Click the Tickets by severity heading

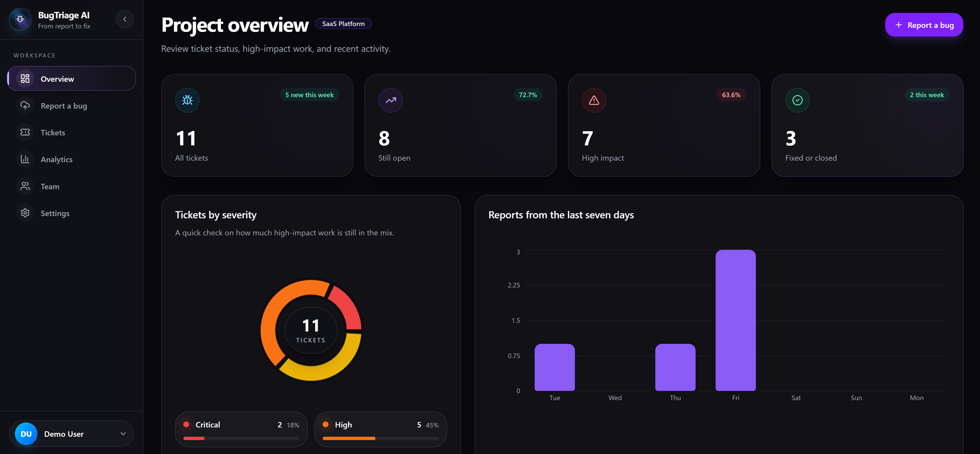(x=216, y=215)
